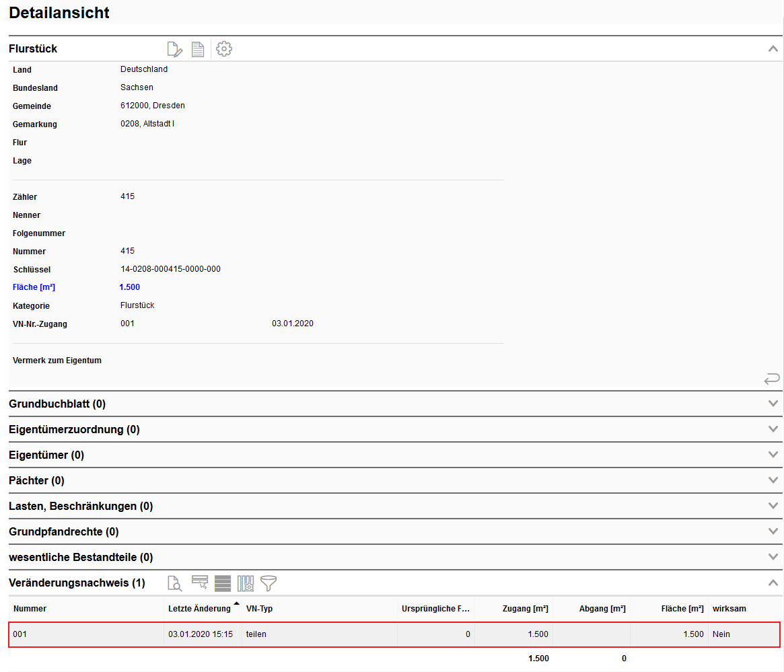Screen dimensions: 784x672
Task: Sort by Letzte Änderung column header
Action: [199, 609]
